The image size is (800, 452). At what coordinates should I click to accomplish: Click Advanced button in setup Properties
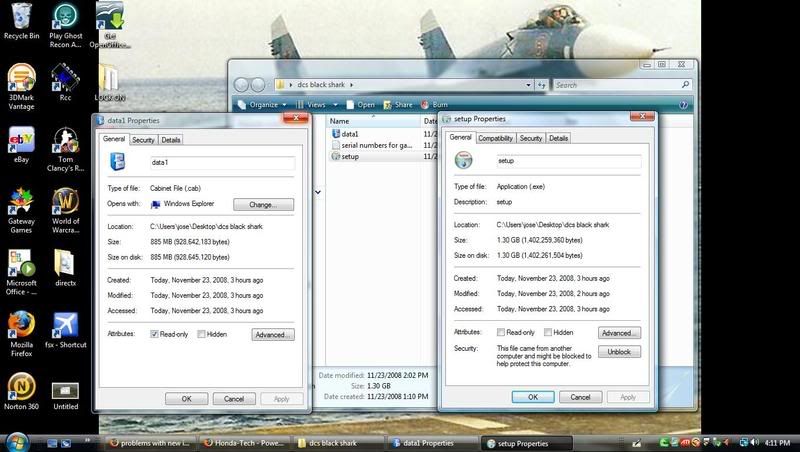click(619, 333)
